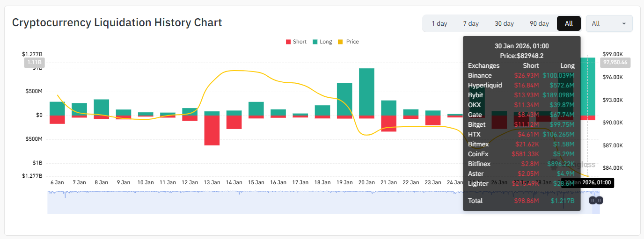Click the tall green bar on 20 Jan
This screenshot has width=644, height=239.
point(366,92)
